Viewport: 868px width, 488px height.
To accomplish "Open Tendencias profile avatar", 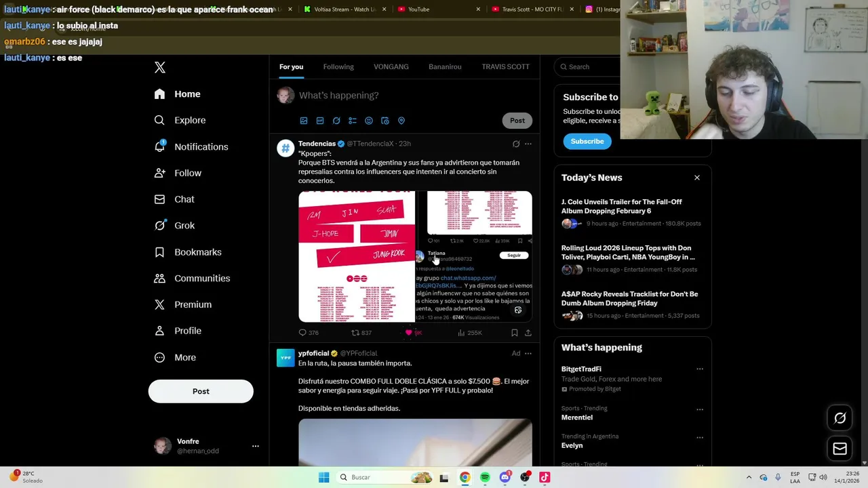I will 285,148.
